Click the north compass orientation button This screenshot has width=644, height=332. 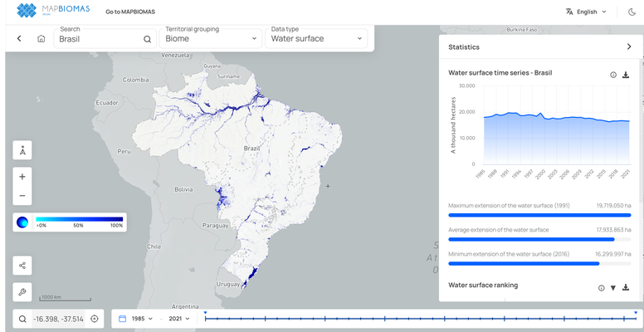tap(22, 150)
